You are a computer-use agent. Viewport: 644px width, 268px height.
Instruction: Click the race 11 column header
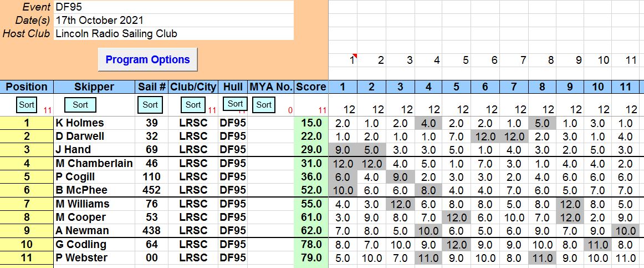click(625, 87)
